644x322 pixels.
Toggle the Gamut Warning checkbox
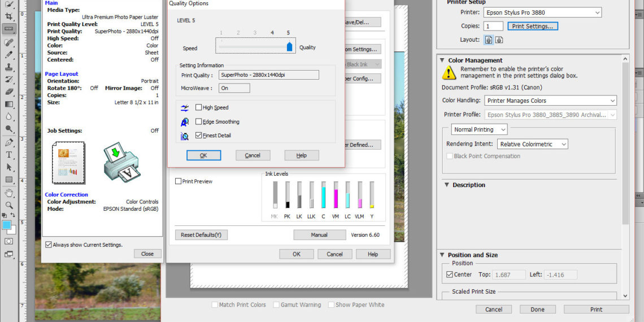point(276,304)
